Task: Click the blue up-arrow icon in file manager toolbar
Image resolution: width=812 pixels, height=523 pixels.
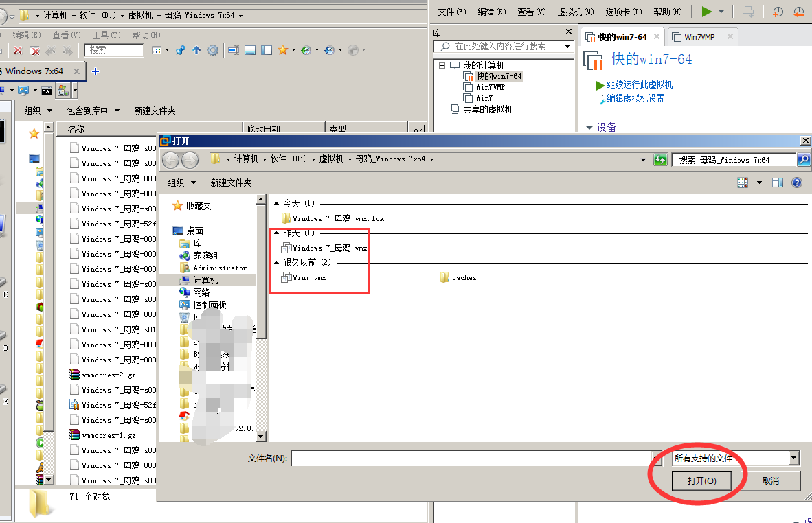Action: [196, 50]
